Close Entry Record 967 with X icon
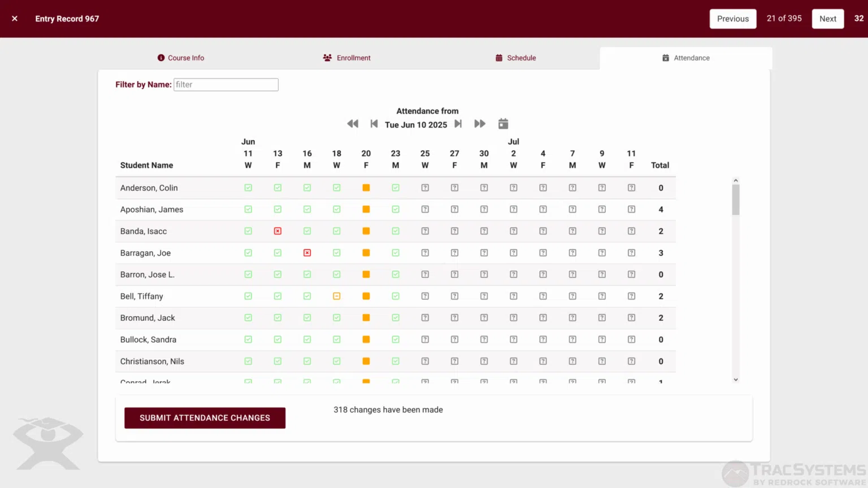 tap(15, 19)
